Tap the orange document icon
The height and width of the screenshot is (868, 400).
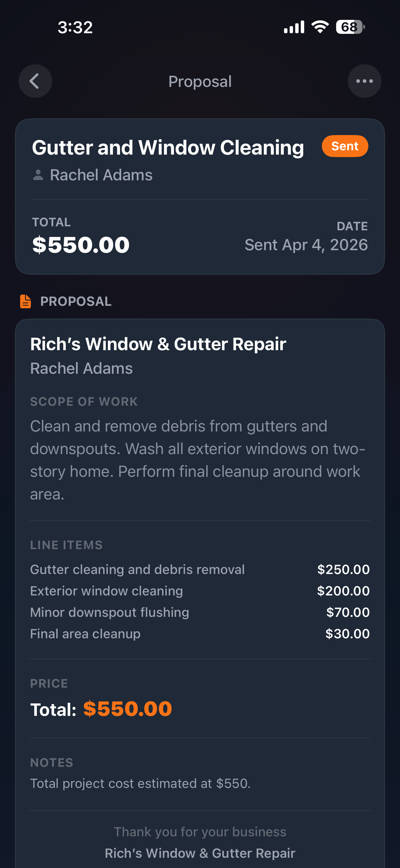point(26,301)
